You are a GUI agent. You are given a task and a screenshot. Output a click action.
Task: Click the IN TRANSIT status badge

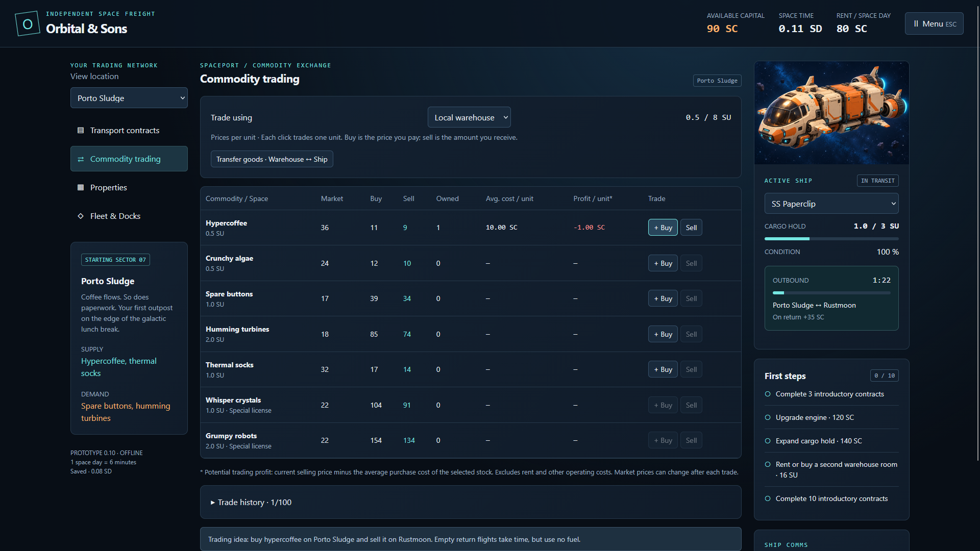tap(877, 181)
